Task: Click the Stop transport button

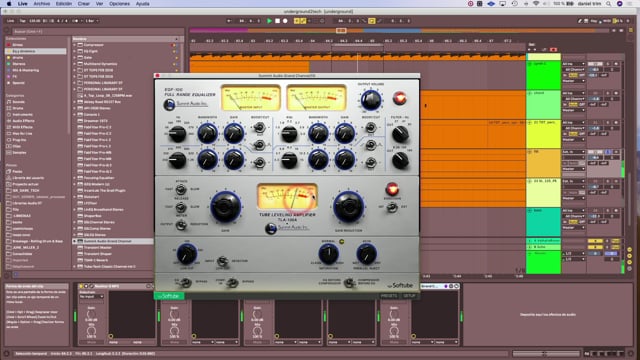Action: [278, 21]
